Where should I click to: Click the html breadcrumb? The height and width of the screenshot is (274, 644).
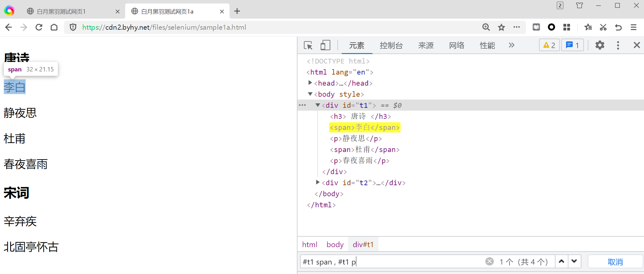[x=310, y=245]
